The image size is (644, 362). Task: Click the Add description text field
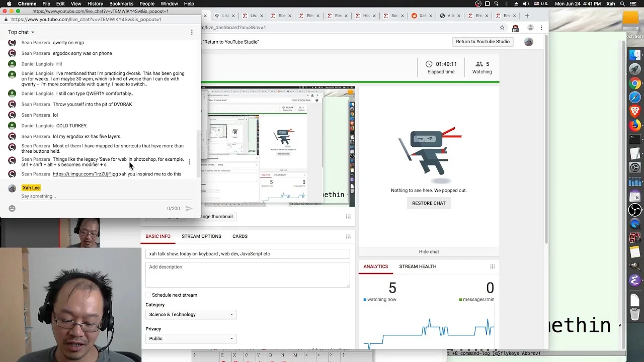point(248,275)
